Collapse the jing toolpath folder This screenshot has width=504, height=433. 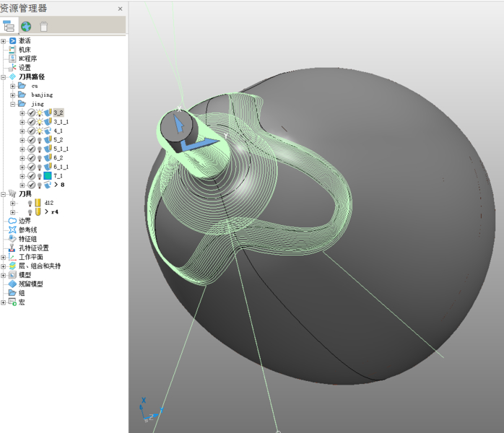(x=13, y=104)
